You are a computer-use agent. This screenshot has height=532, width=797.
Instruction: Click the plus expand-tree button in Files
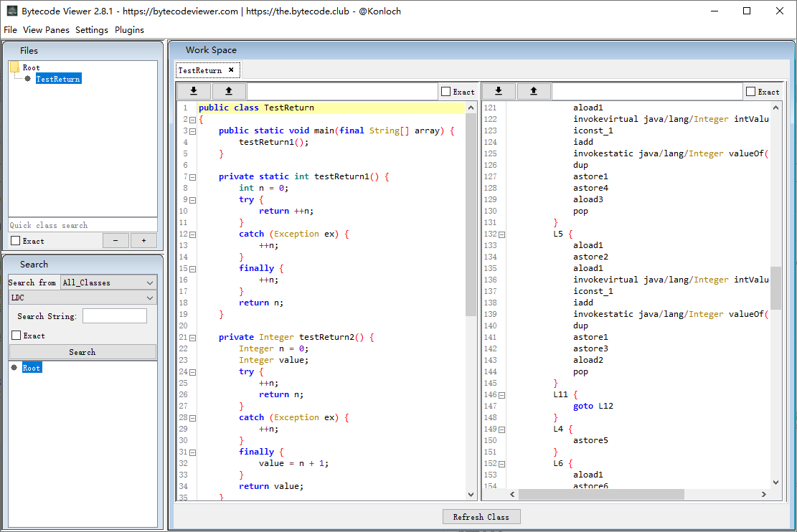(x=144, y=241)
